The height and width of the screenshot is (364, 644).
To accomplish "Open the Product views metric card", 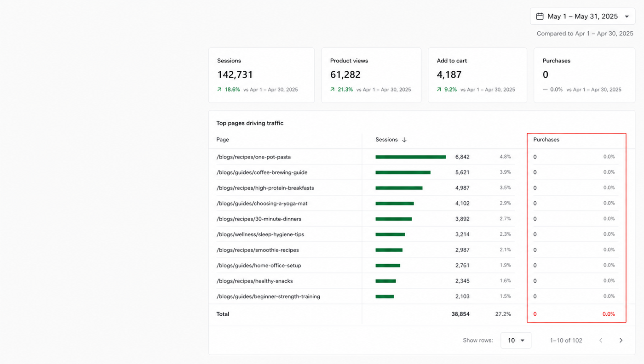I will point(371,75).
